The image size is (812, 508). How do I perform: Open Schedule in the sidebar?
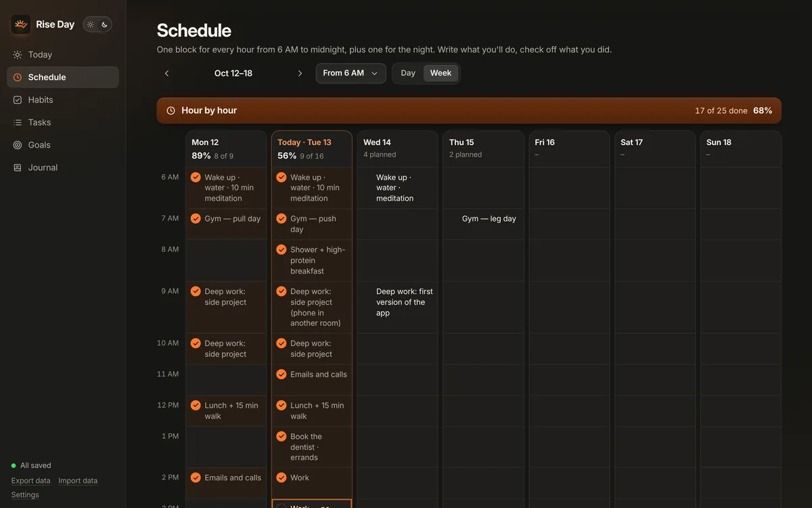coord(63,77)
